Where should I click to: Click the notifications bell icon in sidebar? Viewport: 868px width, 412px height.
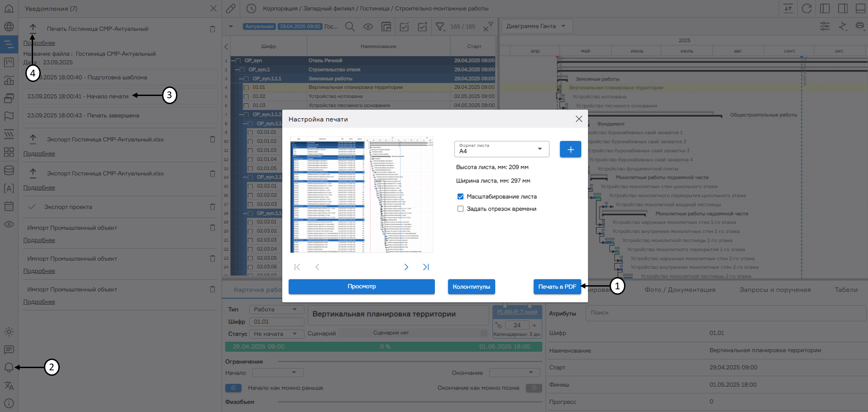(9, 367)
